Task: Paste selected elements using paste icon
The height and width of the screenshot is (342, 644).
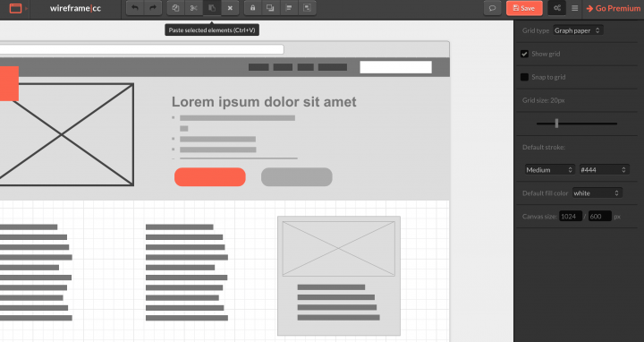Action: click(x=212, y=8)
